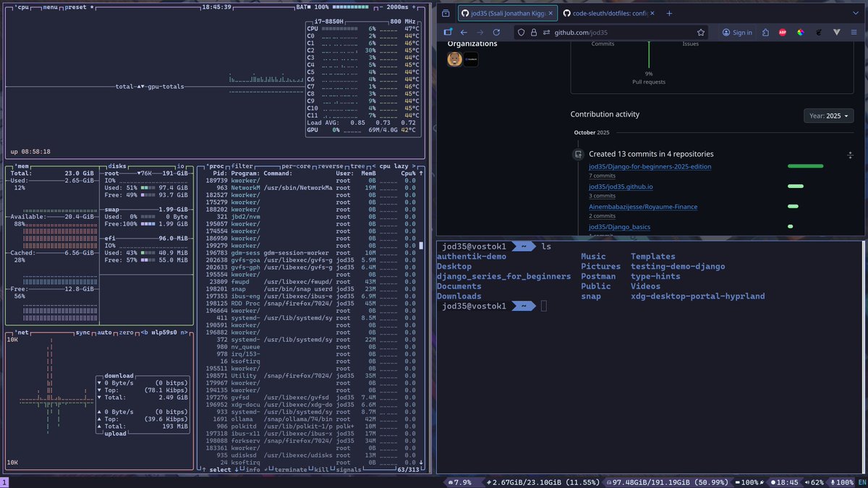Click the first organization avatar

tap(454, 59)
